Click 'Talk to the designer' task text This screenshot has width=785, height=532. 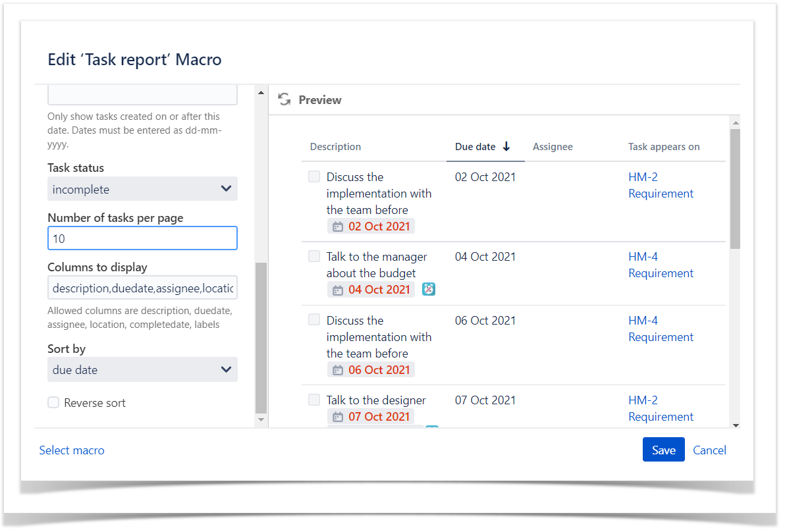point(376,400)
